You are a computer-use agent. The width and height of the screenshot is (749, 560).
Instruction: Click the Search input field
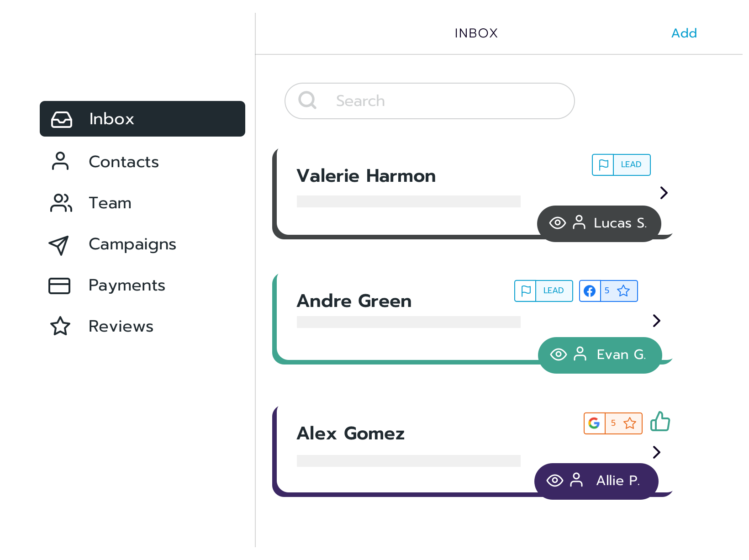(x=429, y=101)
